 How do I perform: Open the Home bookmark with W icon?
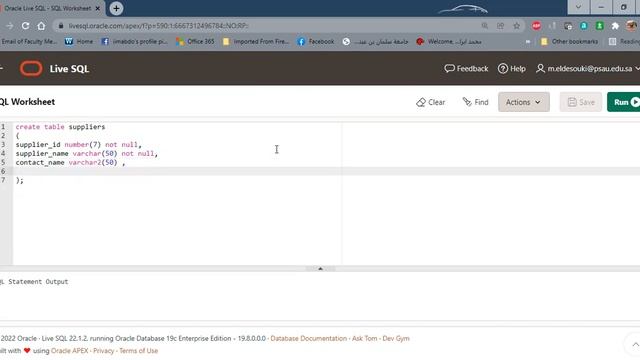pos(79,41)
